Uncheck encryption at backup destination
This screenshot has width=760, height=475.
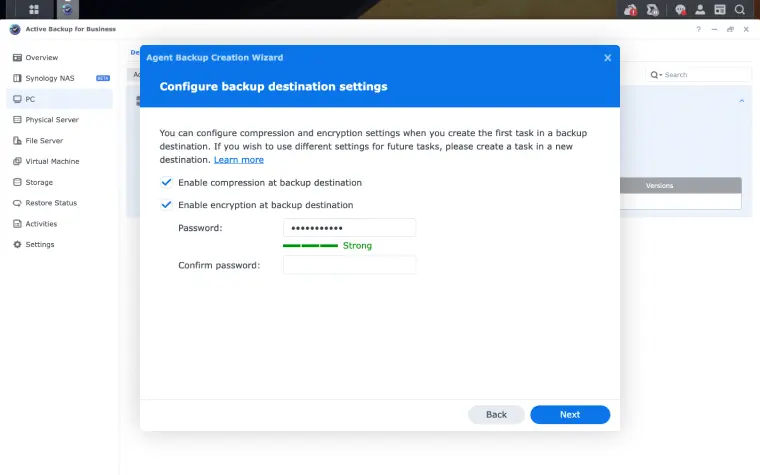point(167,205)
